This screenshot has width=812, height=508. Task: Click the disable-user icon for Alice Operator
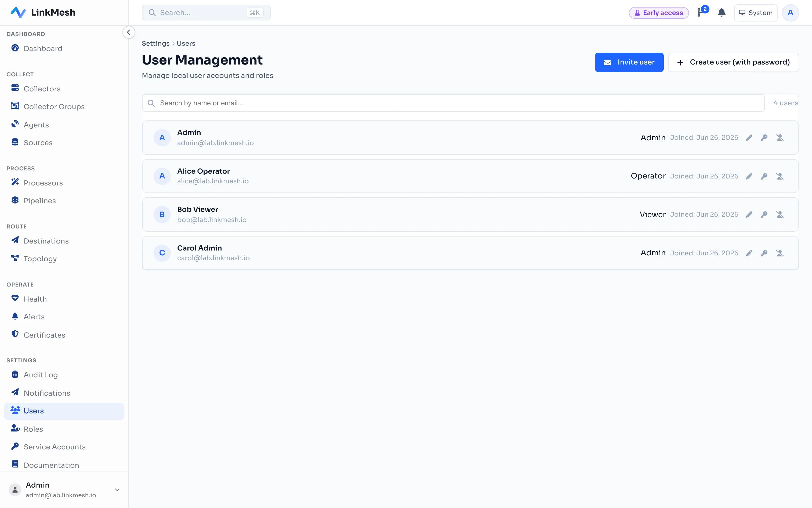click(780, 176)
